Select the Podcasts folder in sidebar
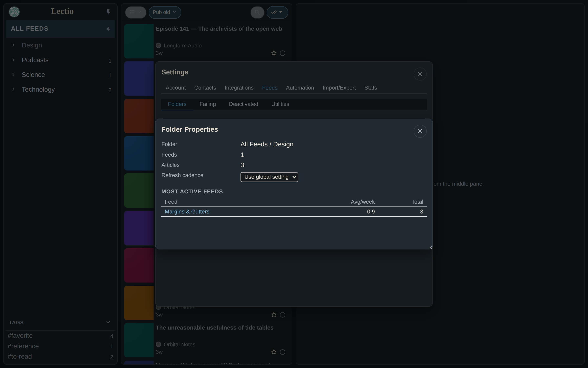The image size is (588, 368). 35,60
